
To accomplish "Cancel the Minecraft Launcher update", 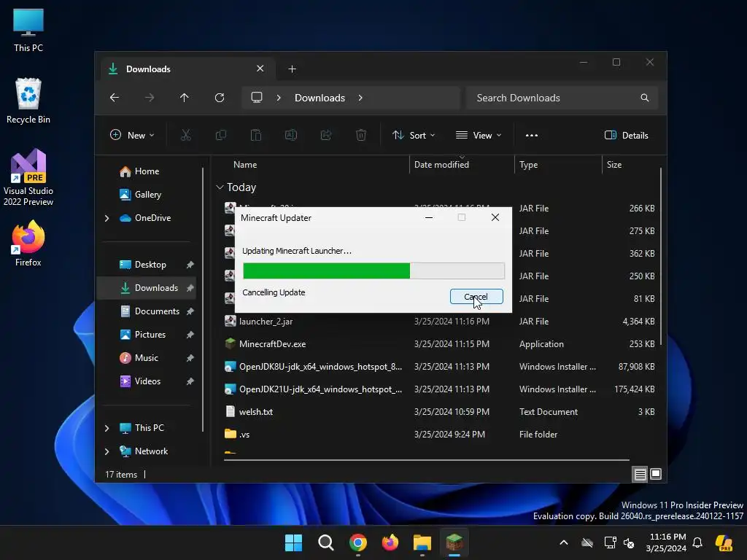I will coord(476,297).
